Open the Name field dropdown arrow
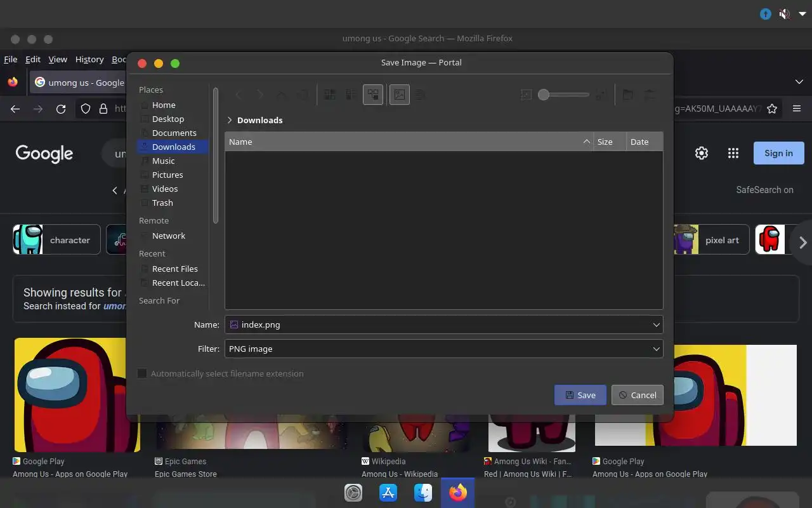This screenshot has height=508, width=812. [657, 324]
